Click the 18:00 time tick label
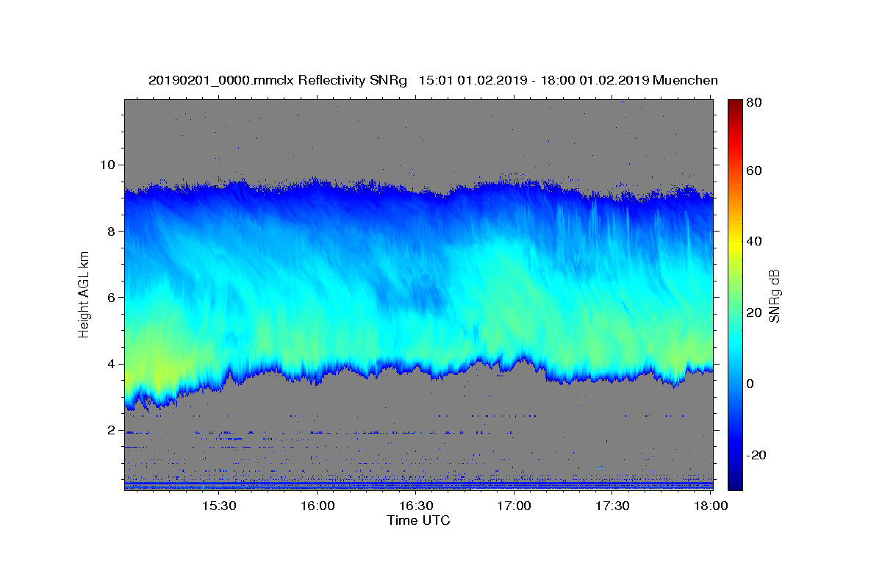Image resolution: width=882 pixels, height=588 pixels. click(711, 506)
